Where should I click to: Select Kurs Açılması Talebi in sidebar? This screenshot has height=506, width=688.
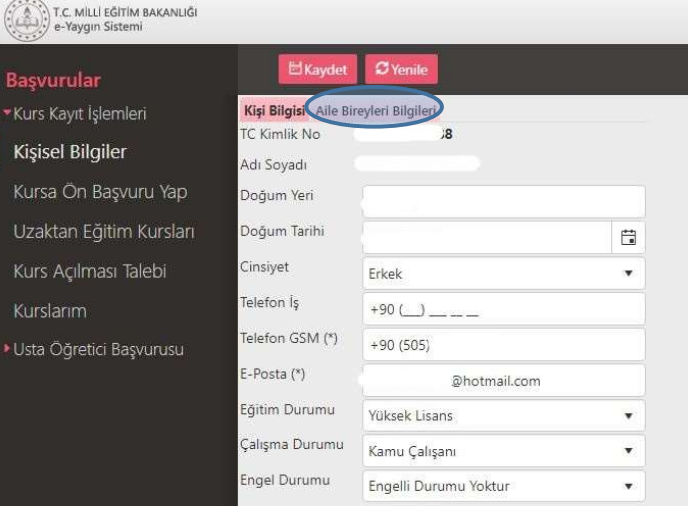pyautogui.click(x=89, y=271)
